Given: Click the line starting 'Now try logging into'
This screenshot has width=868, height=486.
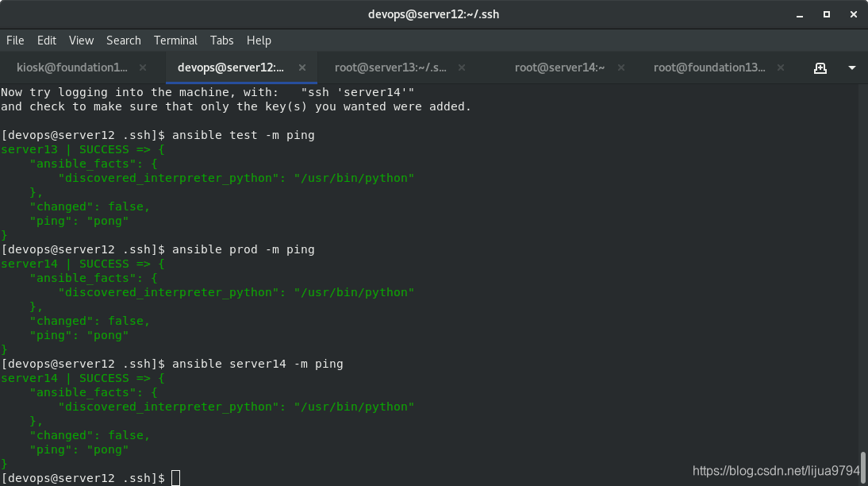Looking at the screenshot, I should [x=208, y=92].
